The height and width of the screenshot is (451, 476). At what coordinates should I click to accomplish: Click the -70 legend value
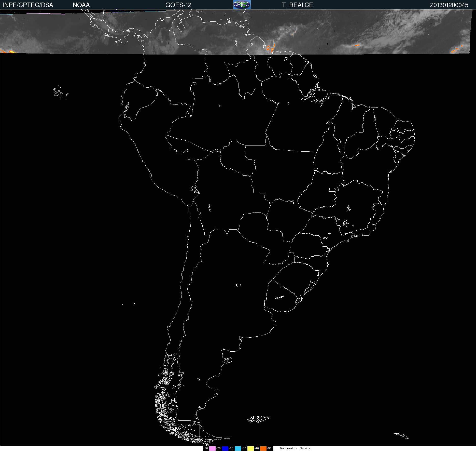pyautogui.click(x=218, y=448)
